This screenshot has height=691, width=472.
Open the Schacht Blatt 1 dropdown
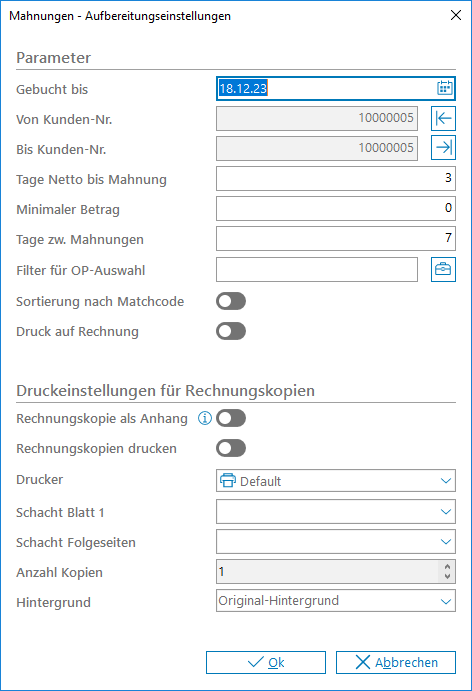point(336,511)
